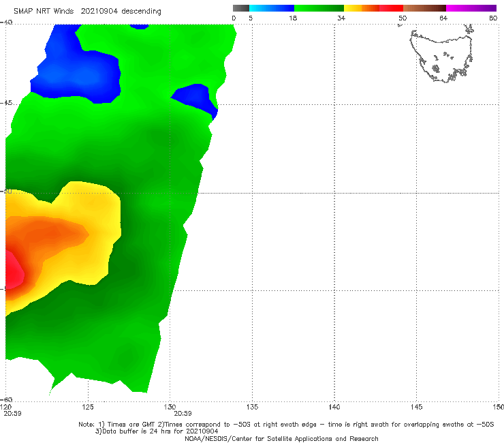Click the color bar label '64'
504x443 pixels.
pyautogui.click(x=443, y=18)
